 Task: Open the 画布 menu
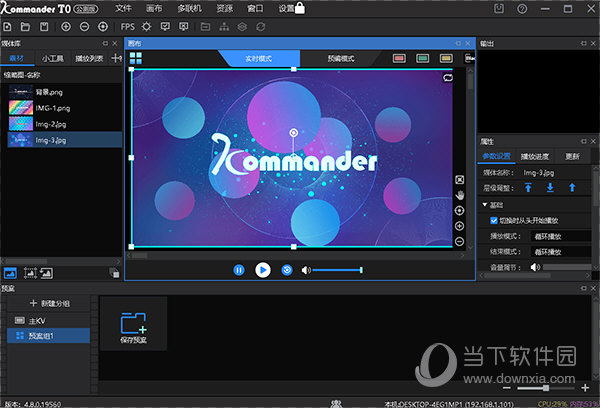coord(154,8)
